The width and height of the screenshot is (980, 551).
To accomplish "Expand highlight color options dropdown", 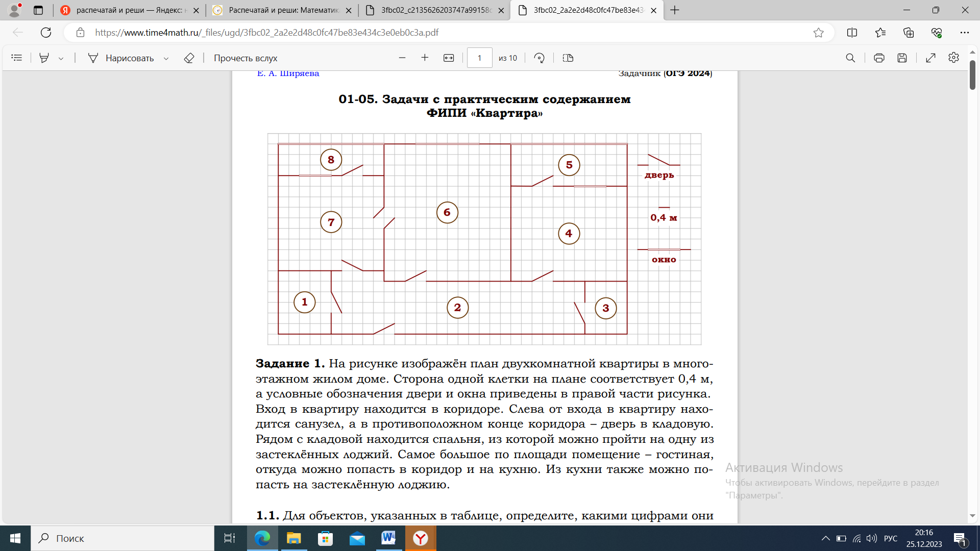I will click(x=61, y=58).
